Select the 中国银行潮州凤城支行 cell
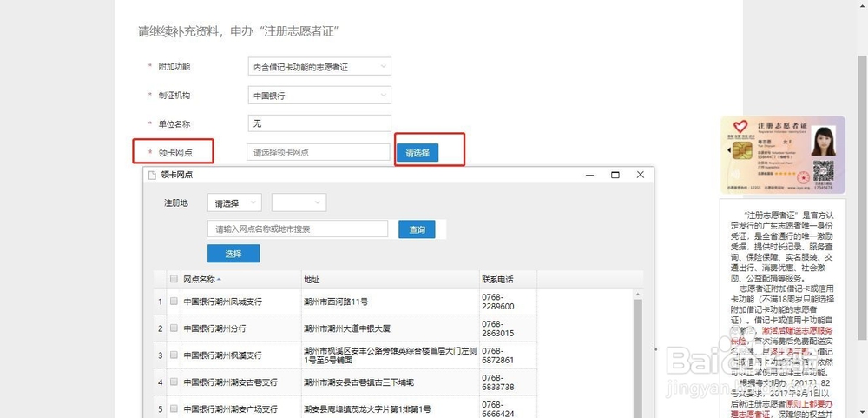Image resolution: width=868 pixels, height=418 pixels. pos(240,302)
